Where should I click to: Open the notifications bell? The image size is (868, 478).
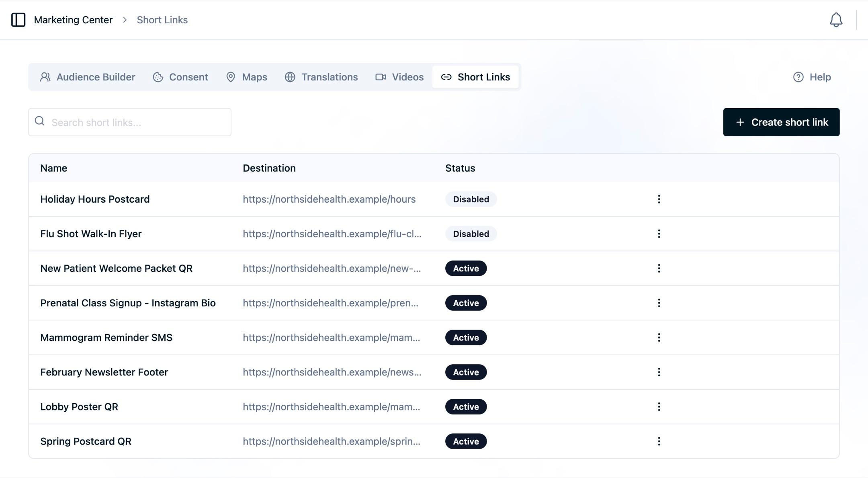[836, 20]
